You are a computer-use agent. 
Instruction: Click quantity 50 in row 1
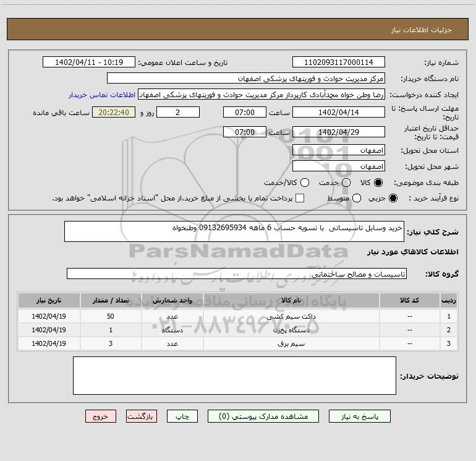111,316
